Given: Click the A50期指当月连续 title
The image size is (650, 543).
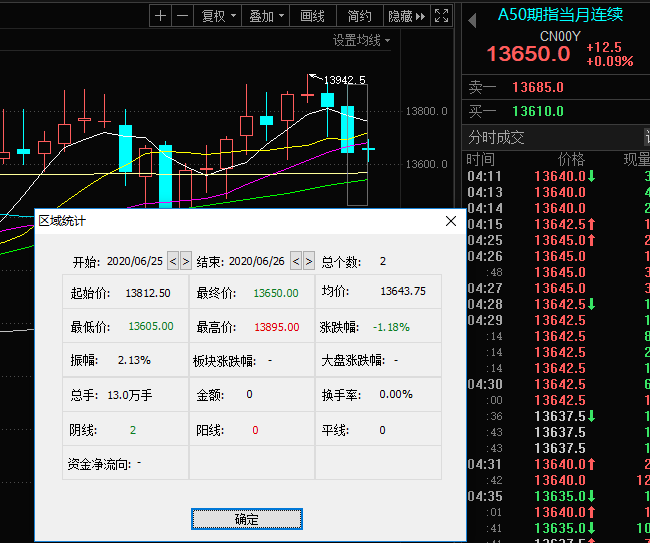Looking at the screenshot, I should 560,15.
